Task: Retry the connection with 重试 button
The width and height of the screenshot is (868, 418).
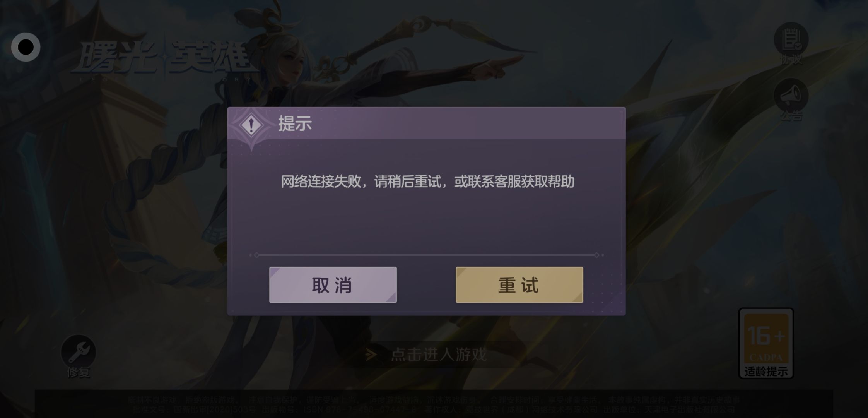Action: [x=519, y=285]
